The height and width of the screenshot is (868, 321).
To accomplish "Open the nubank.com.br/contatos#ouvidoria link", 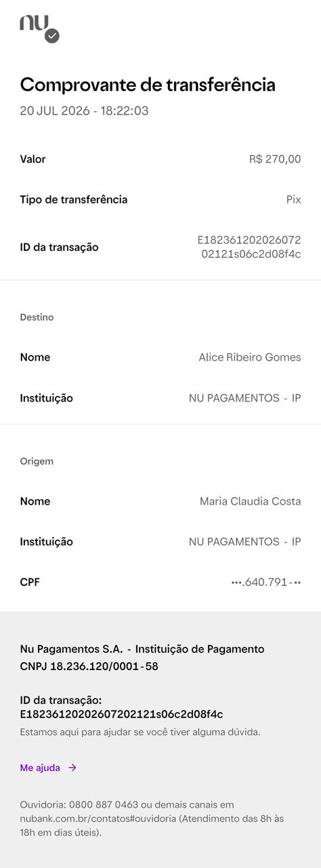I will (98, 818).
